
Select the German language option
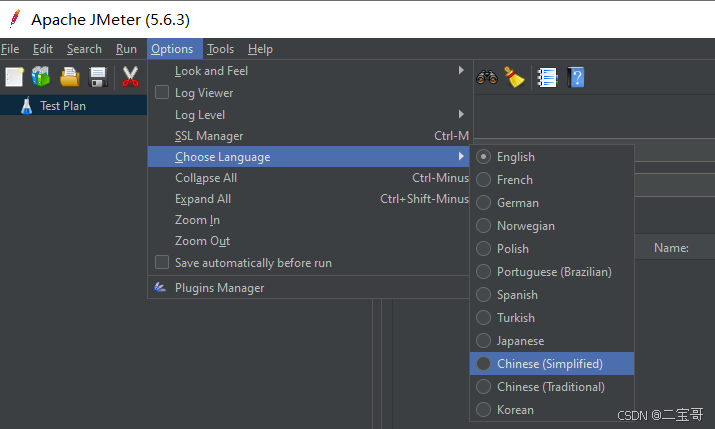[x=552, y=203]
